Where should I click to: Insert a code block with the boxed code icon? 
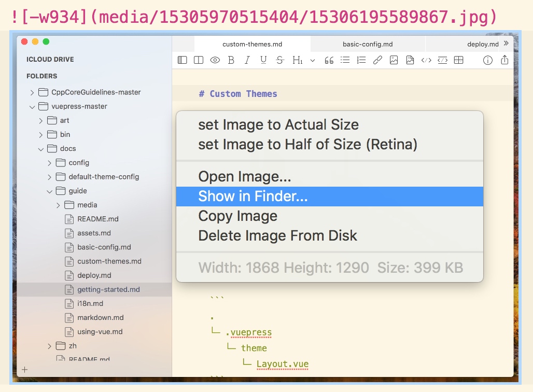point(443,60)
